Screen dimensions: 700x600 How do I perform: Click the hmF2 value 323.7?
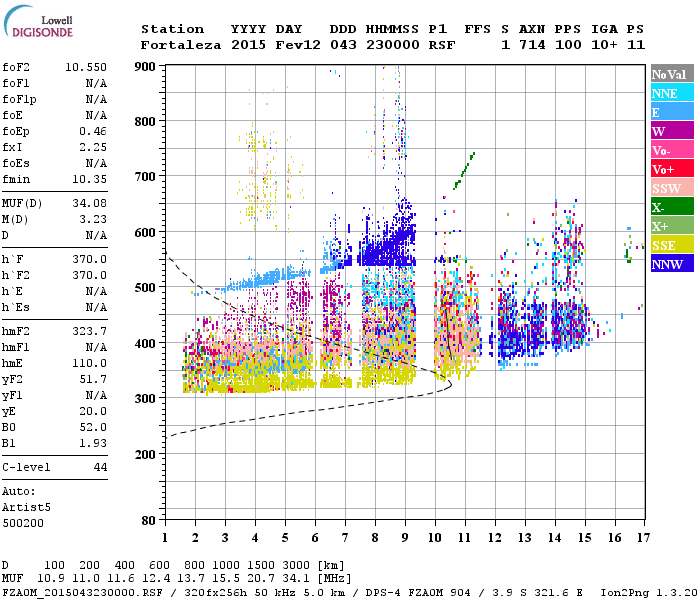tap(90, 331)
